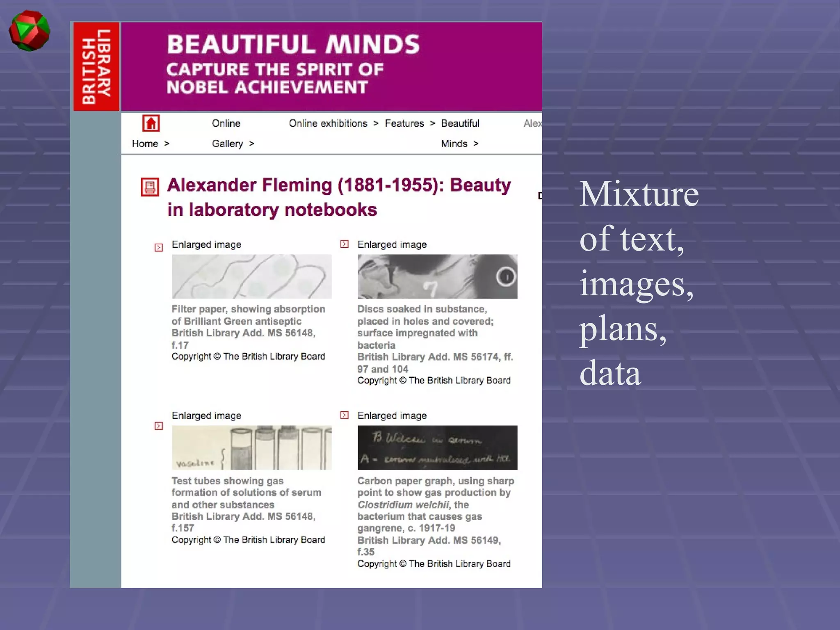Click the red Home icon
The image size is (840, 630).
pos(151,123)
